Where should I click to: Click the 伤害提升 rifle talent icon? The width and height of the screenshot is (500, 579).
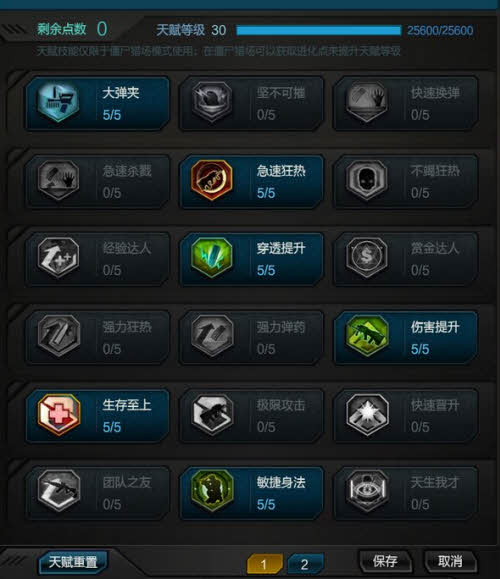click(367, 336)
